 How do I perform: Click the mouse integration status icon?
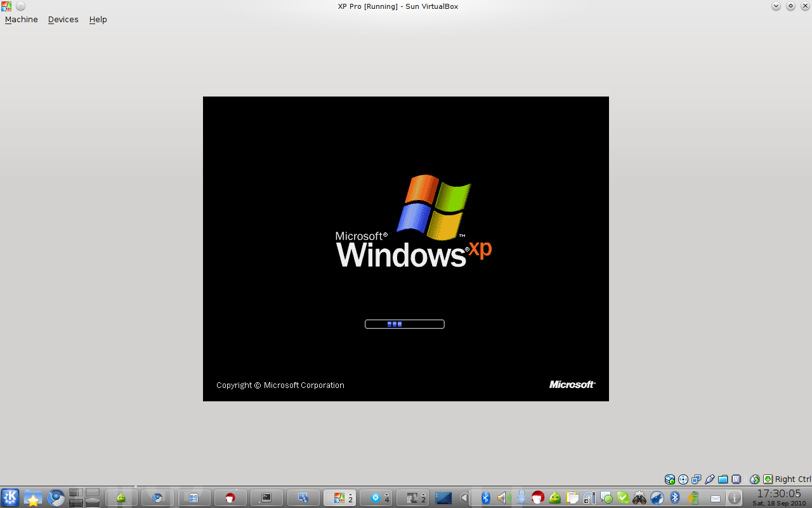pyautogui.click(x=755, y=479)
